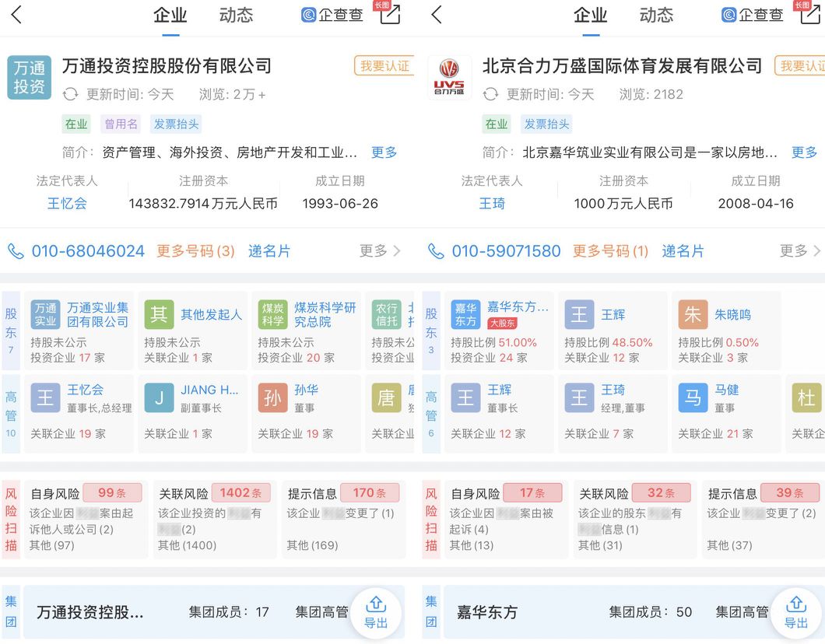Open 农行信托 shareholder avatar
Viewport: 825px width, 644px height.
386,314
